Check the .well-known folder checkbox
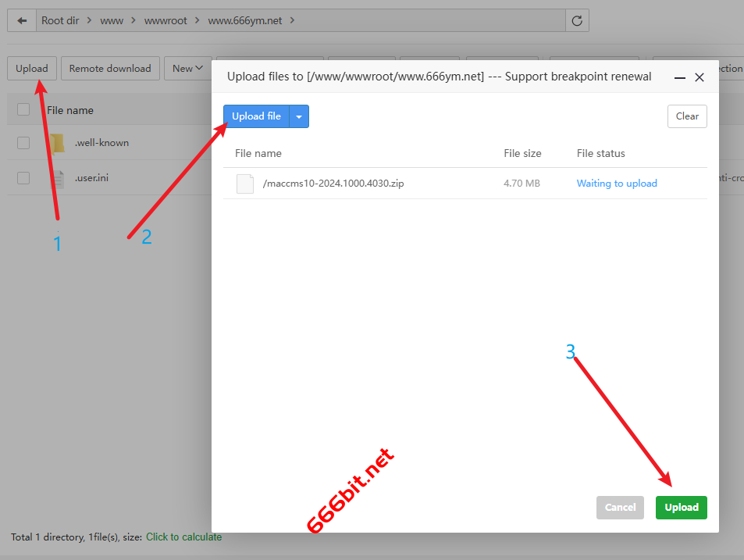Screen dimensions: 744x560 point(23,143)
